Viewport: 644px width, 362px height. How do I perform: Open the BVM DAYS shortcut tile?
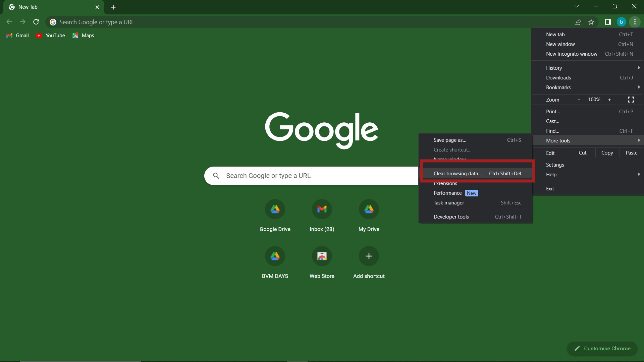click(x=275, y=262)
